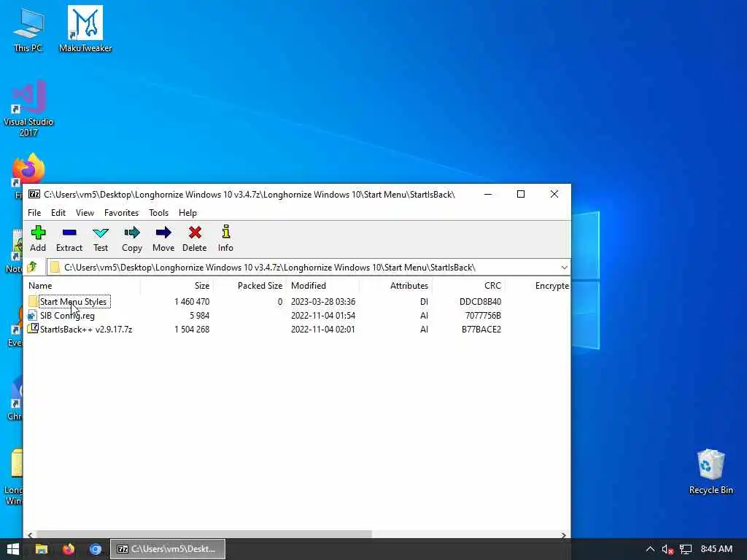Click the Copy toolbar button
The image size is (747, 560).
pyautogui.click(x=132, y=238)
